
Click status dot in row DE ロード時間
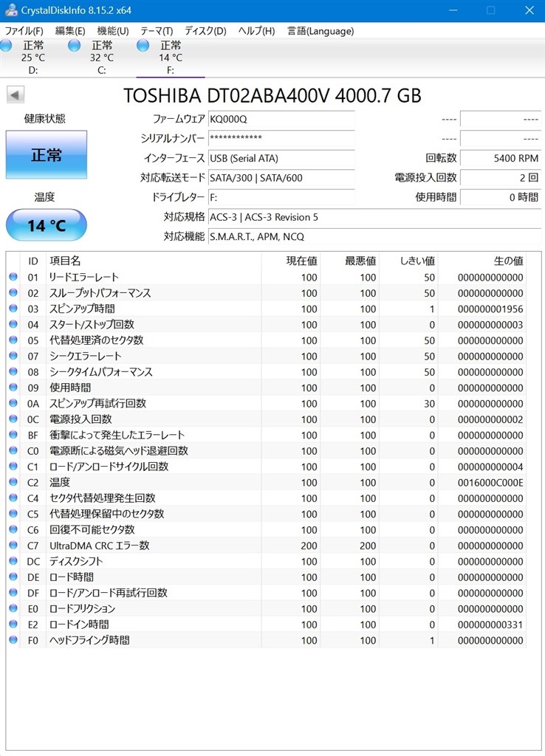[13, 577]
